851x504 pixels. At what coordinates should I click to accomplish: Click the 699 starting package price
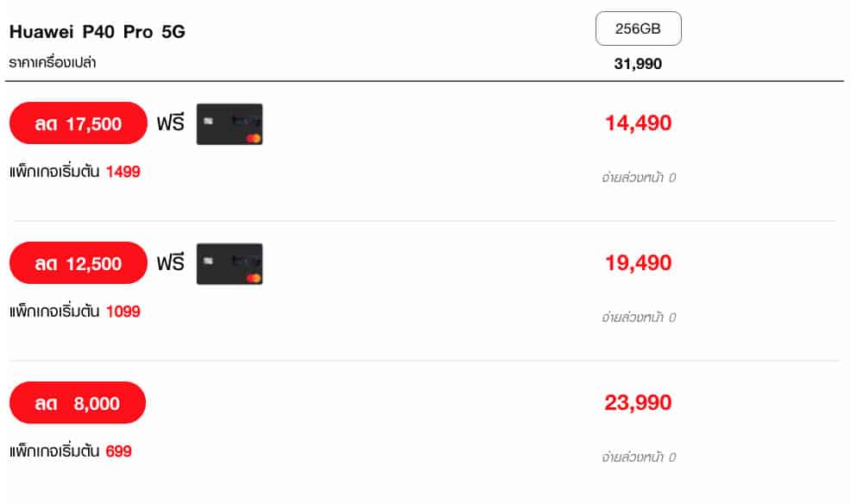coord(119,451)
